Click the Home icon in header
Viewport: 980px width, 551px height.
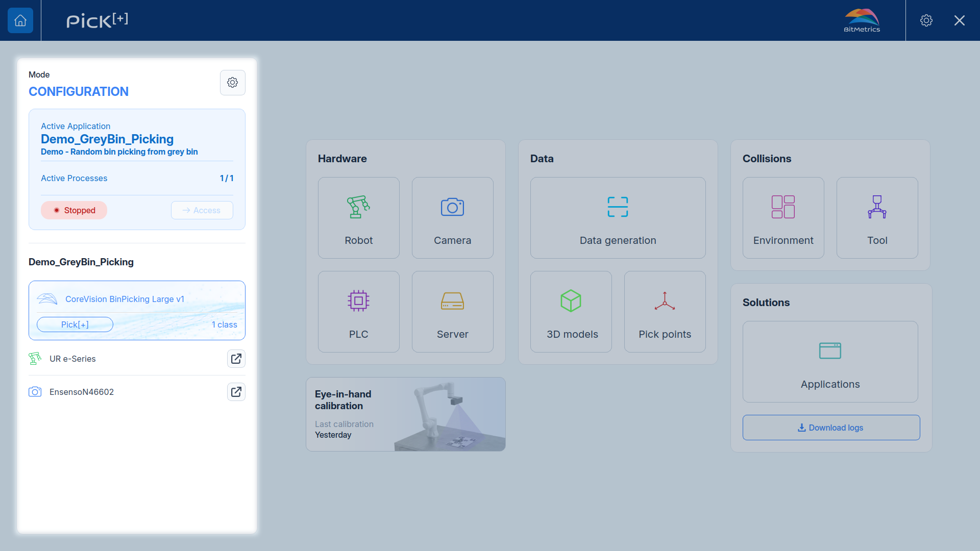point(20,20)
